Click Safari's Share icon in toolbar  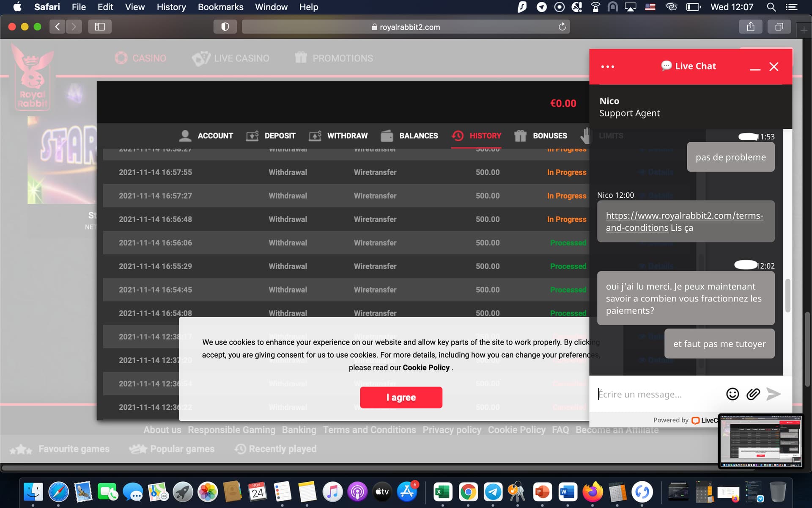click(x=750, y=27)
